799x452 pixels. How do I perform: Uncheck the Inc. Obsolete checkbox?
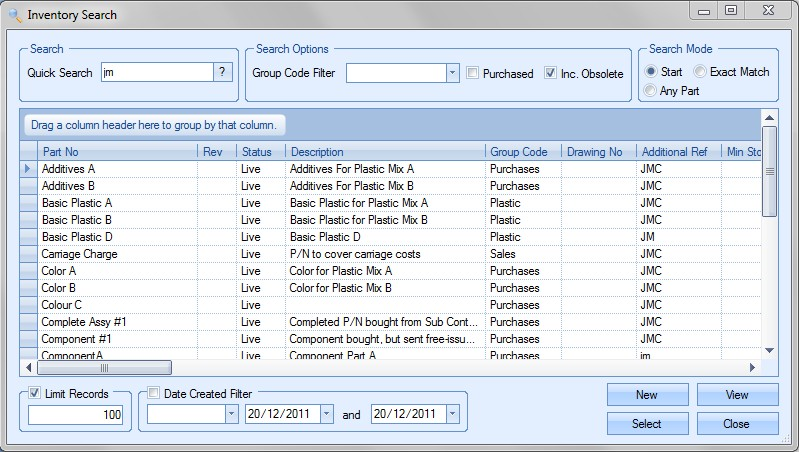tap(550, 73)
